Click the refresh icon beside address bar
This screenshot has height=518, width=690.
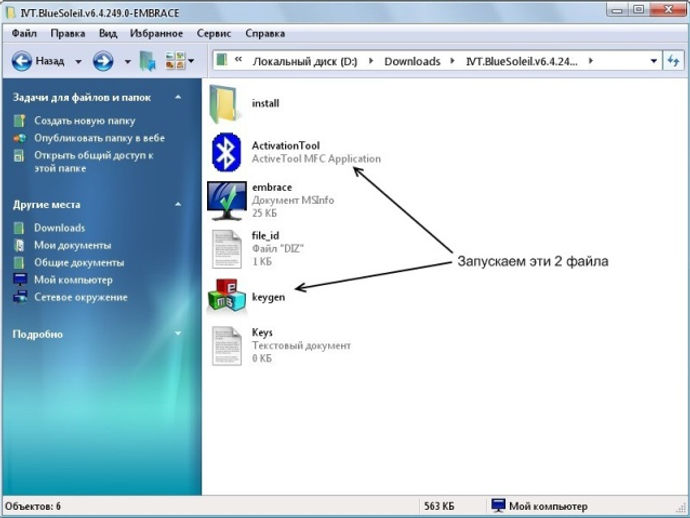(673, 61)
